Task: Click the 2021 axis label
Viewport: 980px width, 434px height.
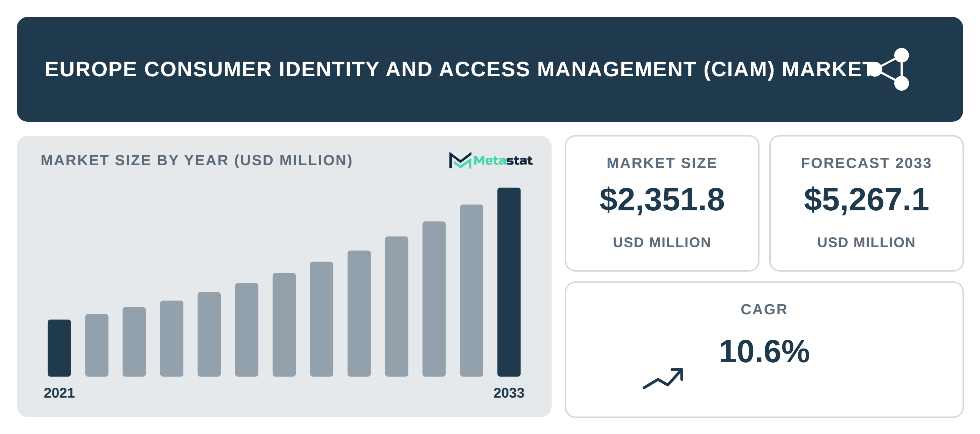Action: coord(59,393)
